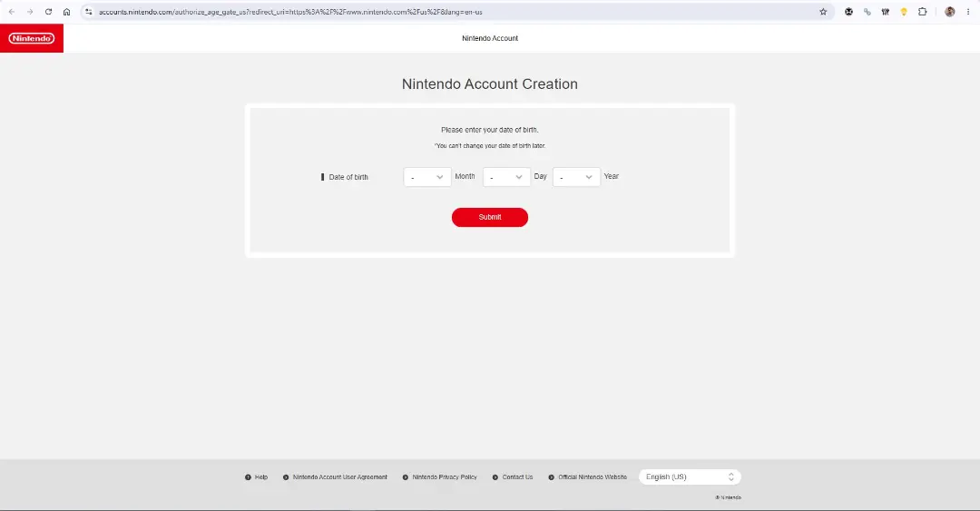Viewport: 980px width, 511px height.
Task: Open the Year dropdown
Action: (576, 177)
